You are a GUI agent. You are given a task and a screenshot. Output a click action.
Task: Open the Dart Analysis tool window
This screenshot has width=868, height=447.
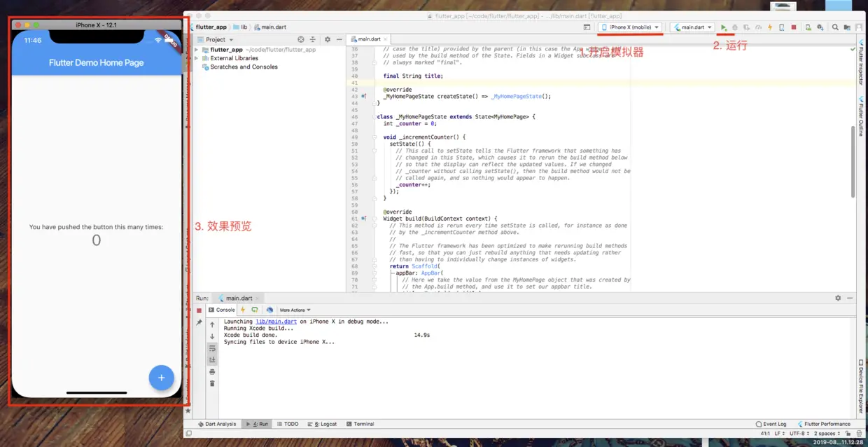pos(216,424)
